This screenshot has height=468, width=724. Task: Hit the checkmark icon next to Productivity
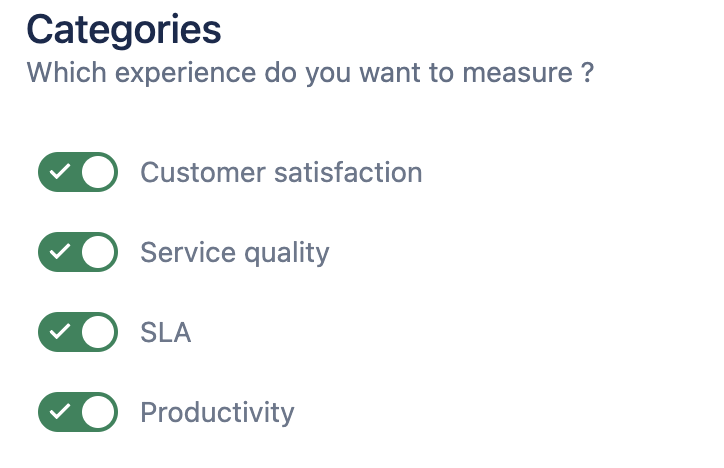[60, 412]
